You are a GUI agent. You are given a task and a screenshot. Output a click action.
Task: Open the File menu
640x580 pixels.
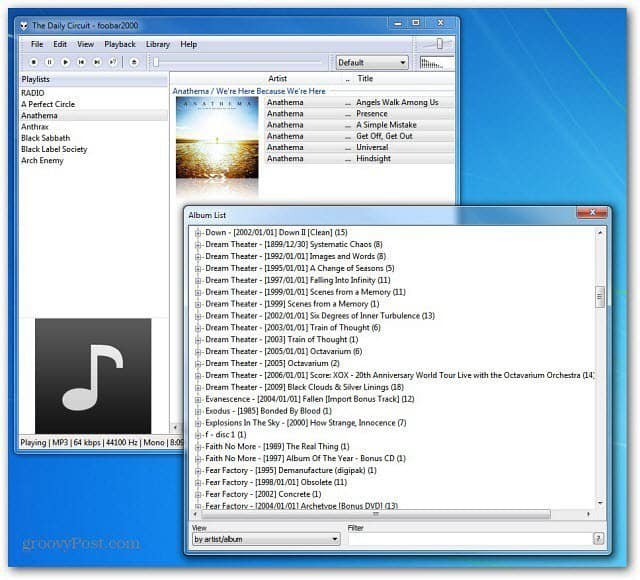pyautogui.click(x=37, y=44)
